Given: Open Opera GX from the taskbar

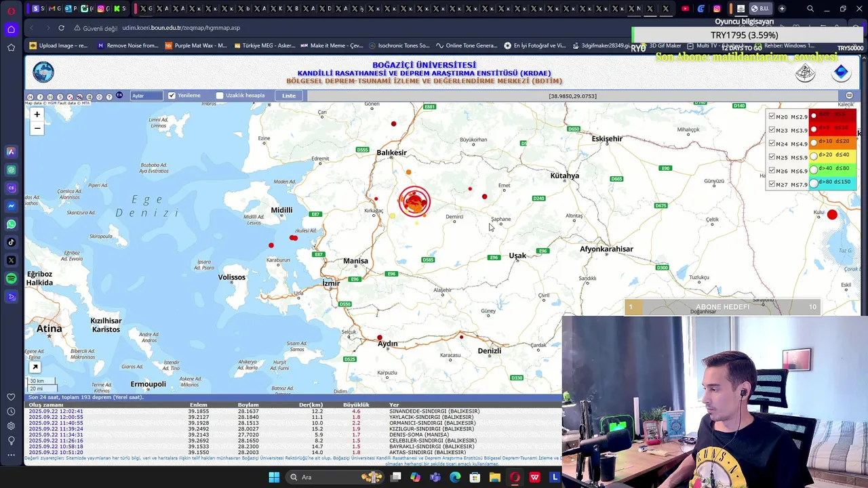Looking at the screenshot, I should tap(515, 477).
